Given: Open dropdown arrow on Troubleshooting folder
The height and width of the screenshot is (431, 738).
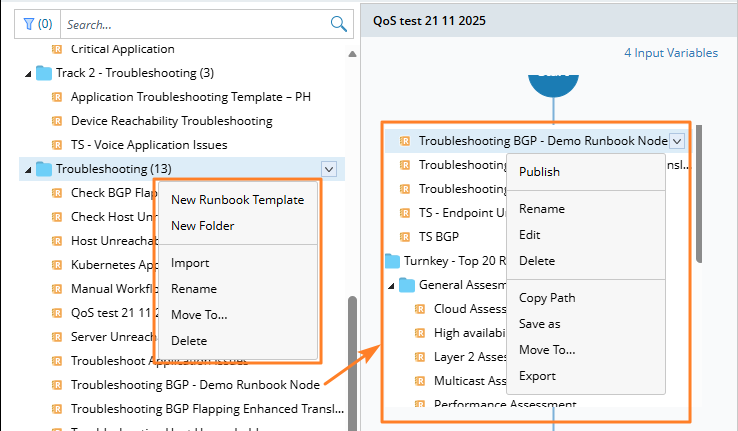Looking at the screenshot, I should pyautogui.click(x=329, y=169).
